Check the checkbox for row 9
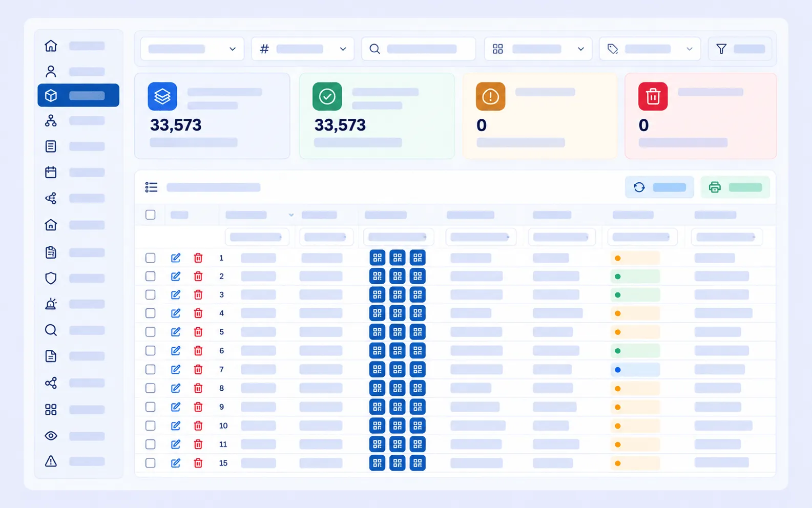The image size is (812, 508). tap(150, 407)
